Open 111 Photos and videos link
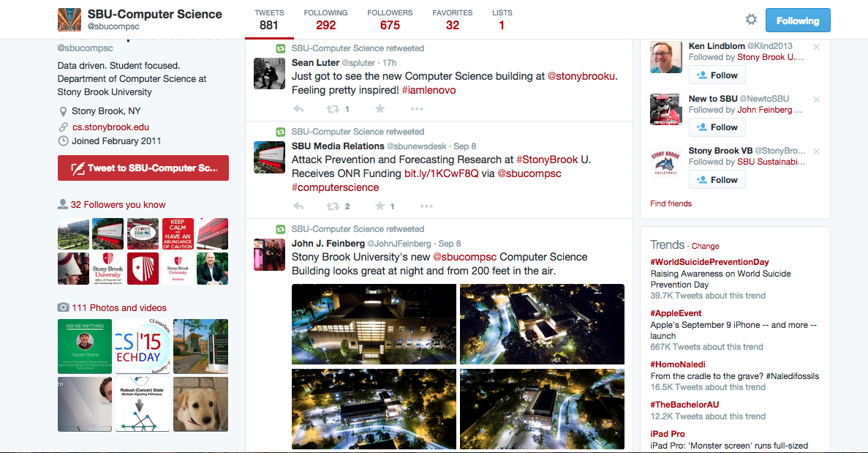 119,307
